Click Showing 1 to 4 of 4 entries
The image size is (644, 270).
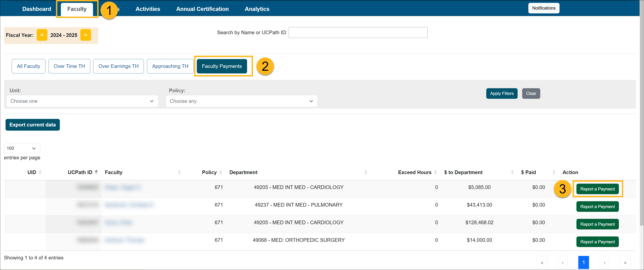coord(34,258)
